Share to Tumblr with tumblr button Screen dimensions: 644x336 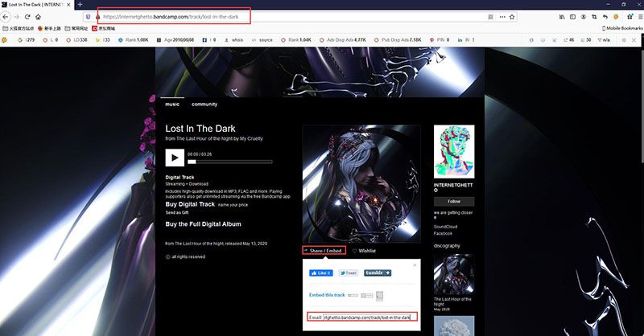378,272
